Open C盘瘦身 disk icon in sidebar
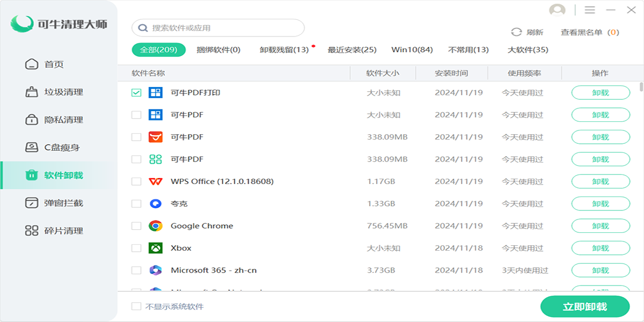This screenshot has height=322, width=644. coord(32,148)
